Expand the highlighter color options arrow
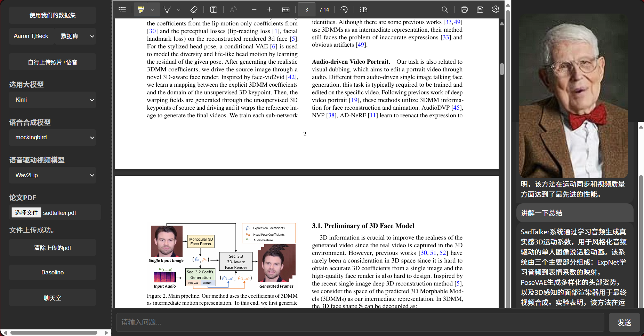 (x=153, y=10)
